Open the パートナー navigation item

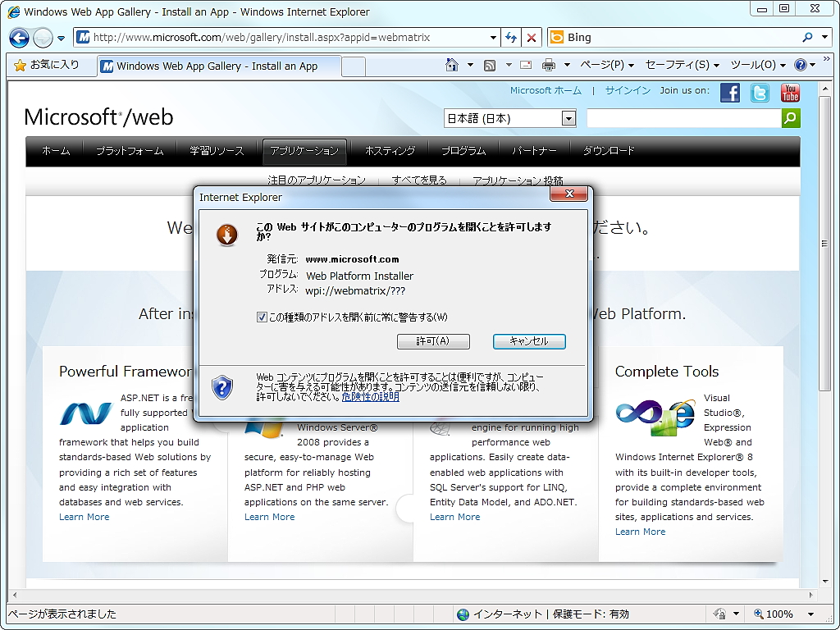coord(533,151)
